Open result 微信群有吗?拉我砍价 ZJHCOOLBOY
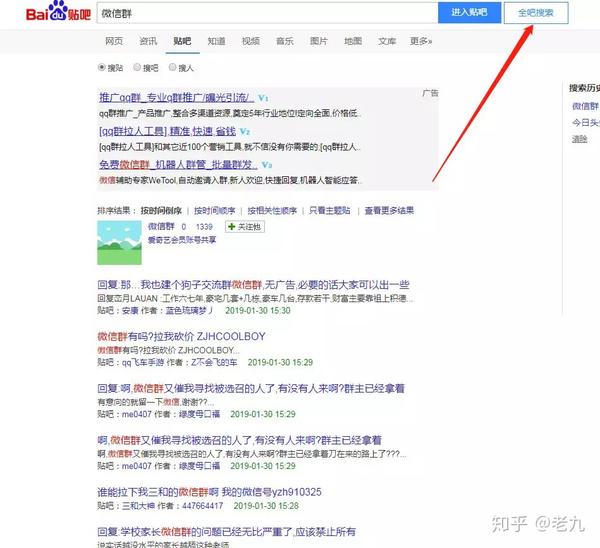The image size is (600, 548). coord(181,336)
